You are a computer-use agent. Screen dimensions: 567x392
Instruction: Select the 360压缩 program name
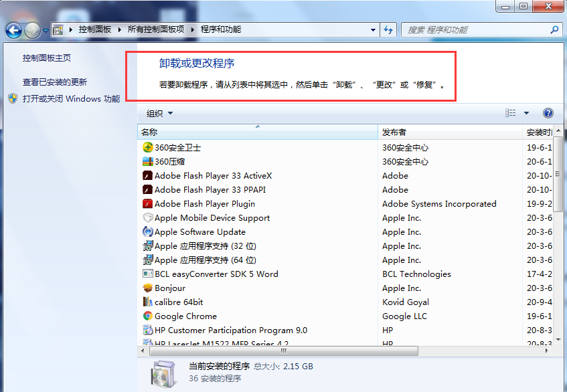tap(169, 161)
